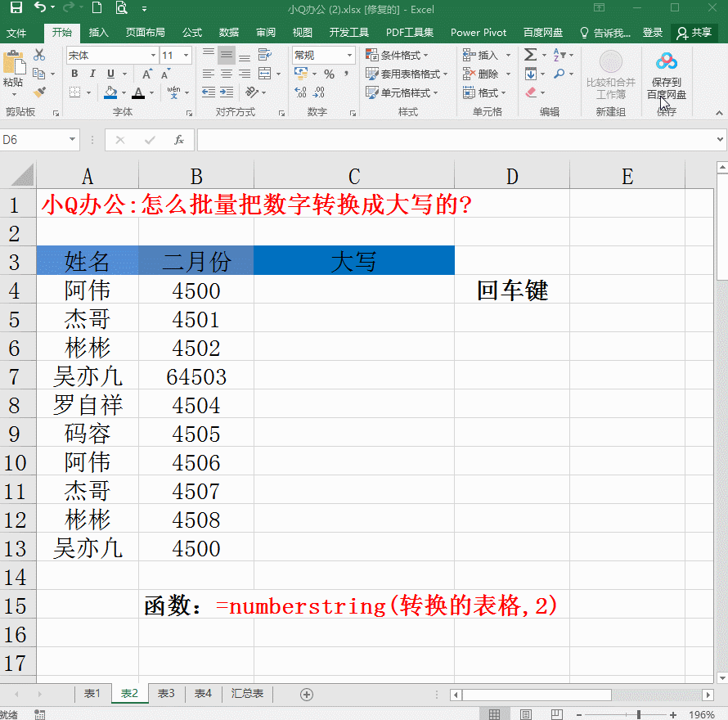Open the phonetic guide (wén) tool
This screenshot has height=720, width=728.
173,92
